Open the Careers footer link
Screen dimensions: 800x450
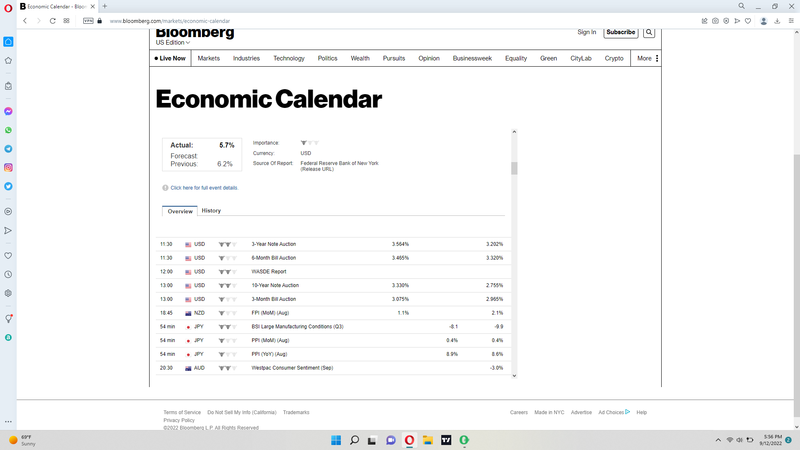coord(519,412)
